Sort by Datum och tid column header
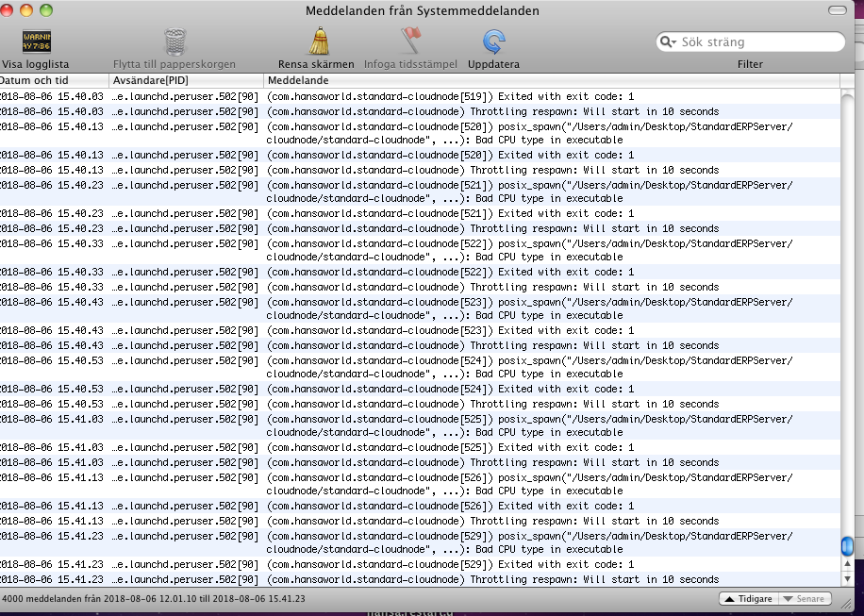 click(x=54, y=80)
